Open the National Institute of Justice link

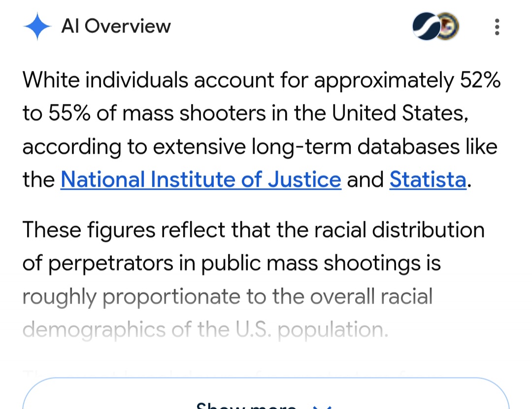pos(201,179)
